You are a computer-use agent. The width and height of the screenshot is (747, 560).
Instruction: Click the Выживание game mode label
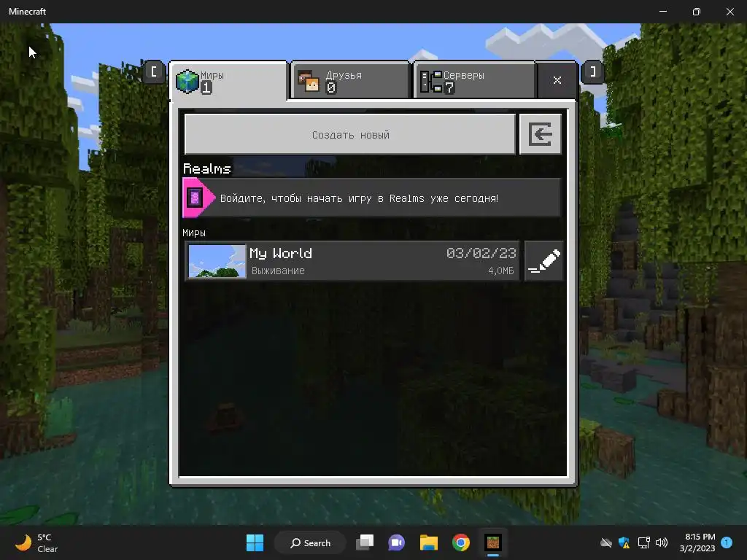point(278,271)
